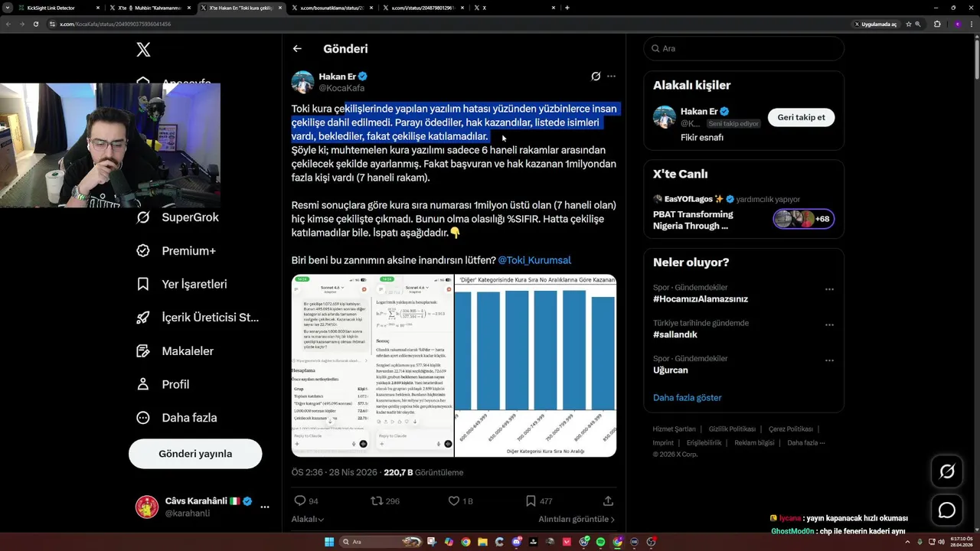Switch to Muhbir Kahramanmaraş tab
The image size is (980, 551).
149,8
